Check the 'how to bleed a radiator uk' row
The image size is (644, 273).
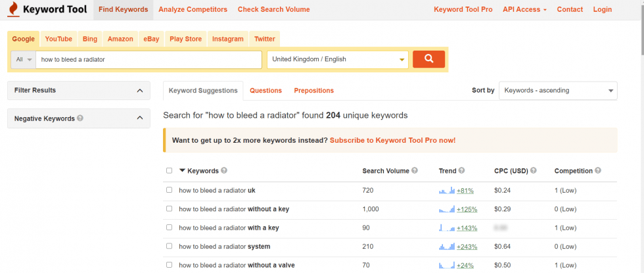click(169, 190)
